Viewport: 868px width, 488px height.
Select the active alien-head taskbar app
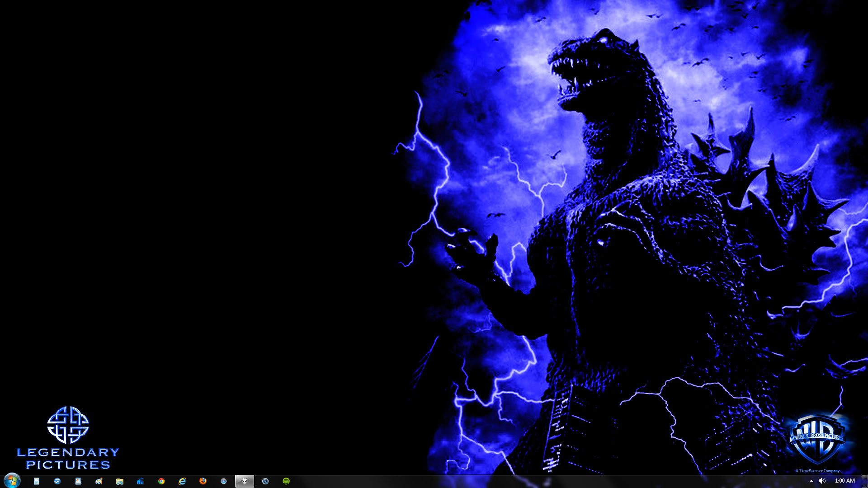(245, 481)
